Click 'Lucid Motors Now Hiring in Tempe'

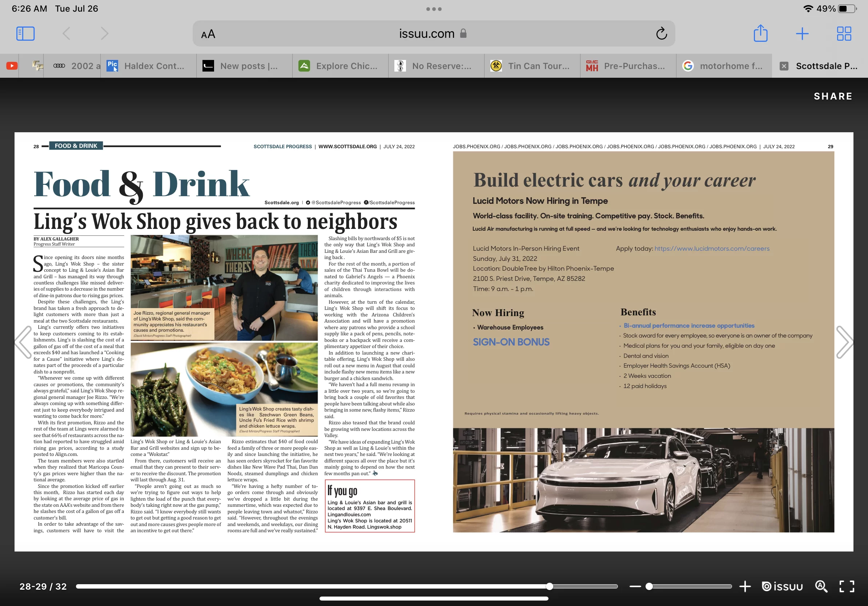click(540, 201)
